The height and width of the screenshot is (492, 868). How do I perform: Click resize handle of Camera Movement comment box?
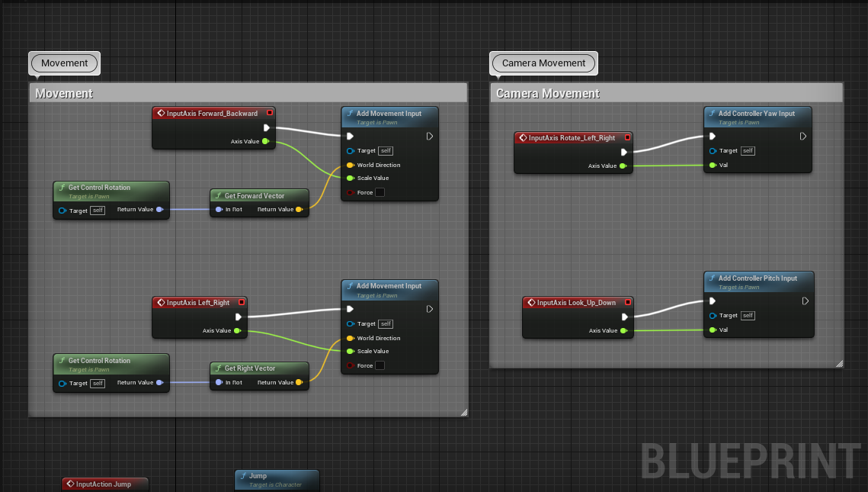coord(839,364)
